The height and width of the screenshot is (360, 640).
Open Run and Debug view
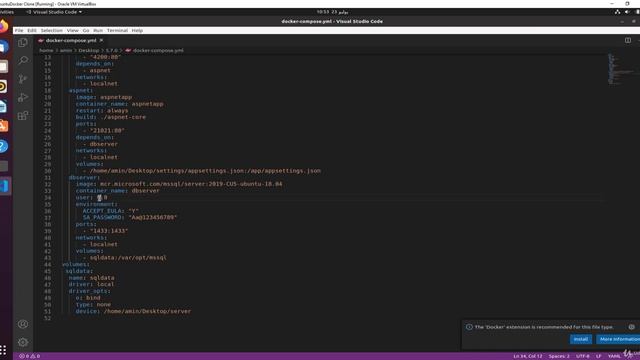23,97
